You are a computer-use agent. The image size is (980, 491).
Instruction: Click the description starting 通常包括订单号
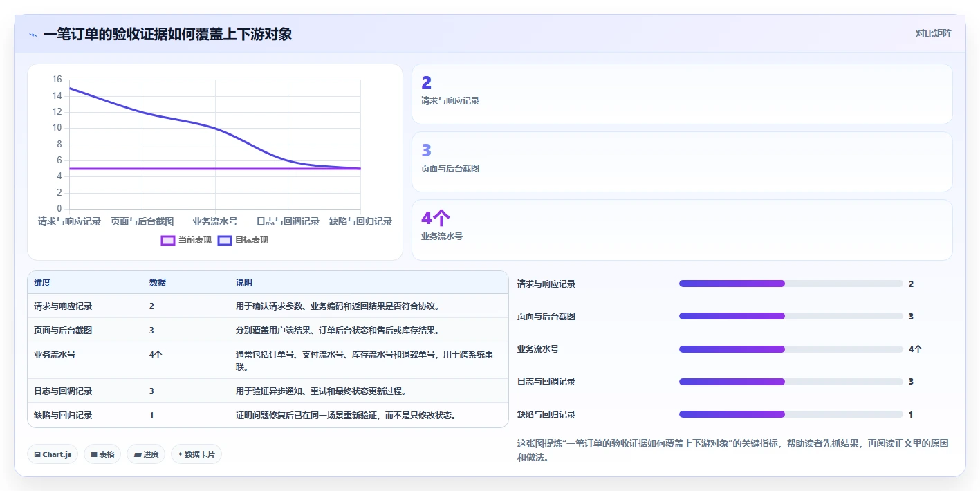click(x=364, y=360)
